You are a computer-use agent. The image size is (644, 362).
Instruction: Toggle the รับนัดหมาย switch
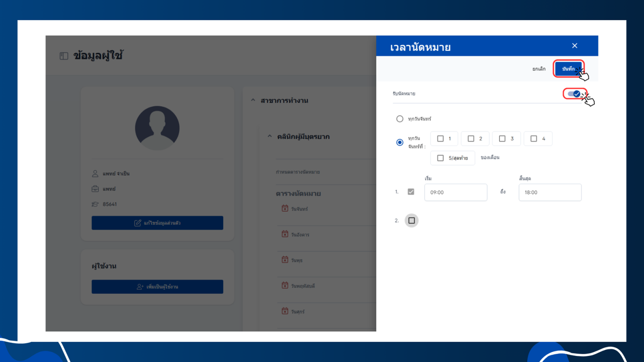(574, 94)
